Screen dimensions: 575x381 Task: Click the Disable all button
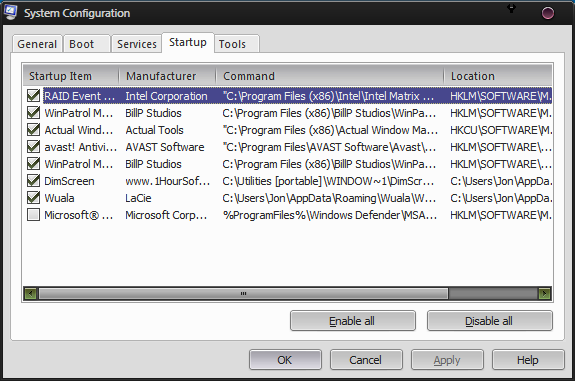pyautogui.click(x=490, y=321)
